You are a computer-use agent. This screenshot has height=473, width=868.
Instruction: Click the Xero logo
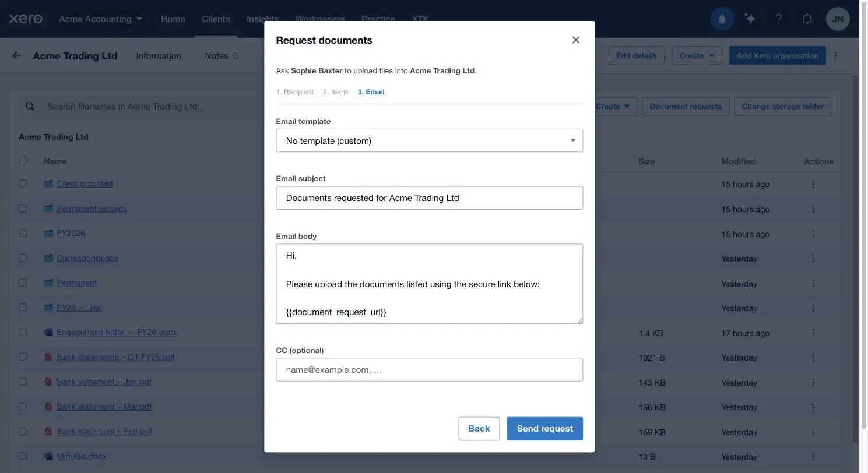pos(26,19)
